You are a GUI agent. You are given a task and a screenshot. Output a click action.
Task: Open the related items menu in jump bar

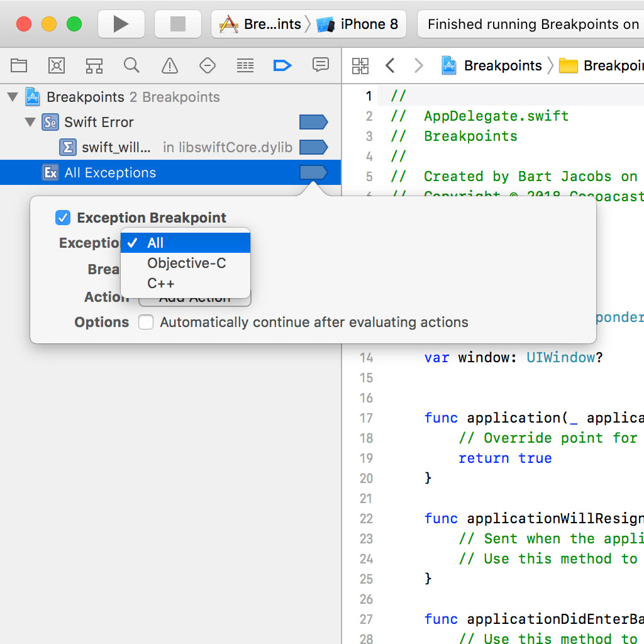pyautogui.click(x=360, y=65)
